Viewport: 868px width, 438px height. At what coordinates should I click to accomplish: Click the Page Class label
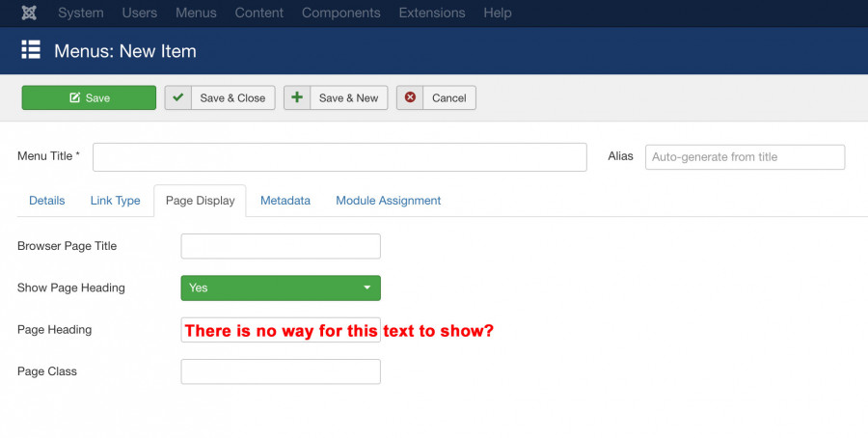pos(47,371)
